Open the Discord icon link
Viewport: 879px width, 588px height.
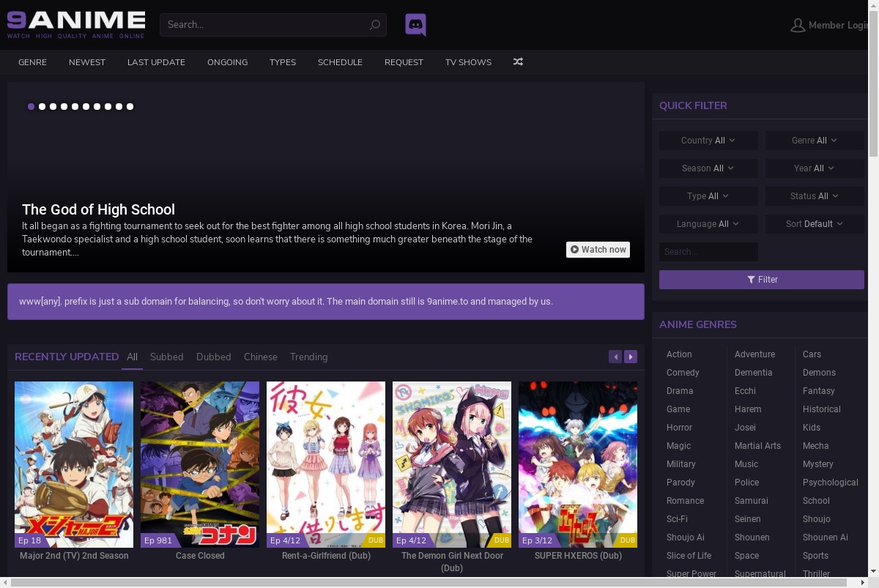coord(415,25)
